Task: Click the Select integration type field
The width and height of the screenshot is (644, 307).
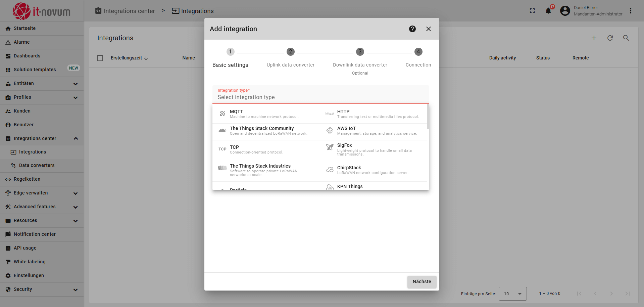Action: pos(320,97)
